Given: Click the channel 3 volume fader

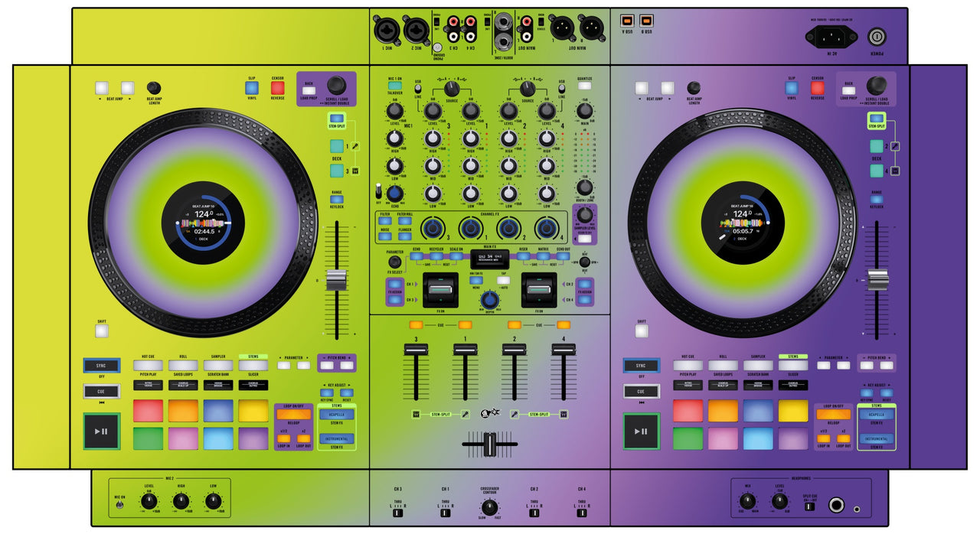Looking at the screenshot, I should coord(415,350).
